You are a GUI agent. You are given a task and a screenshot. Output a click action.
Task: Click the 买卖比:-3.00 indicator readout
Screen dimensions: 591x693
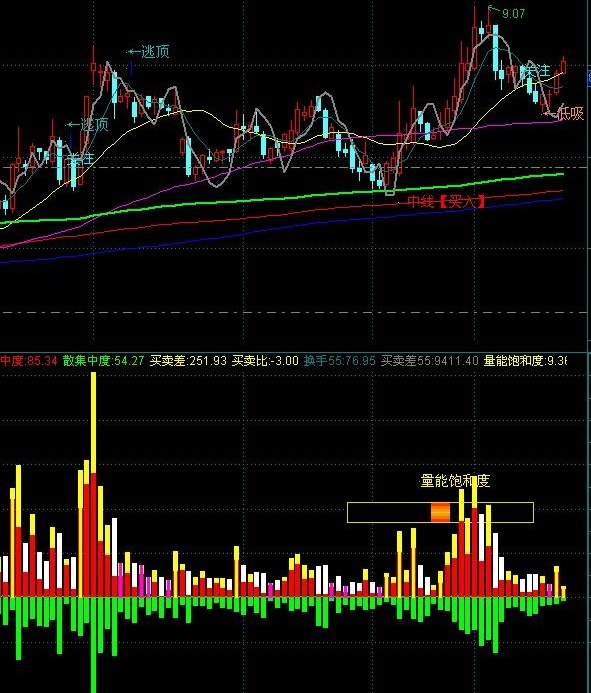point(265,361)
